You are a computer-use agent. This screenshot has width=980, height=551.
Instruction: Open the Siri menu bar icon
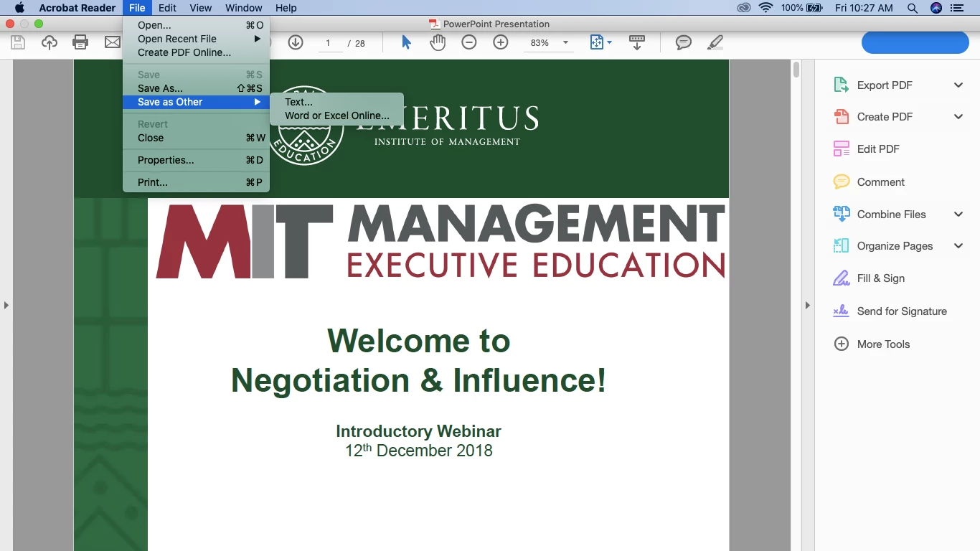pyautogui.click(x=936, y=8)
